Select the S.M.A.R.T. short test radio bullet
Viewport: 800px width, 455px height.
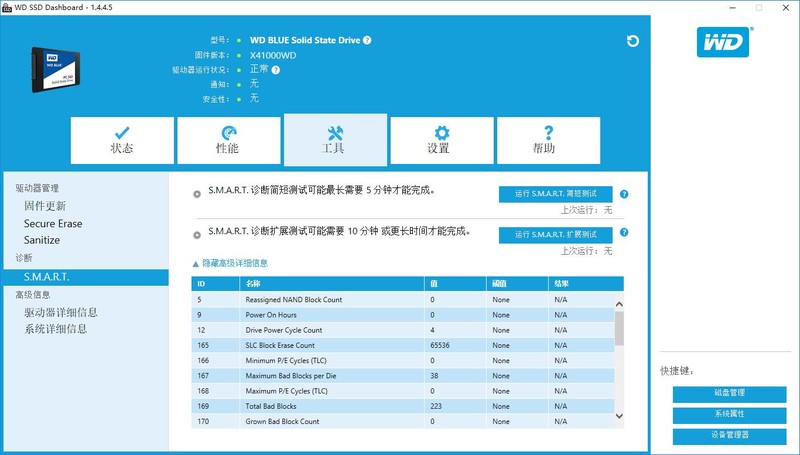(x=197, y=194)
